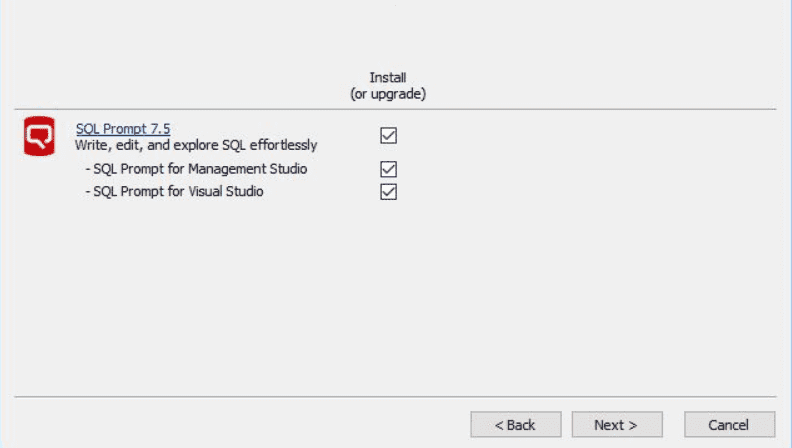Screen dimensions: 792x448
Task: Click the white speech bubble inside the logo
Action: click(39, 135)
